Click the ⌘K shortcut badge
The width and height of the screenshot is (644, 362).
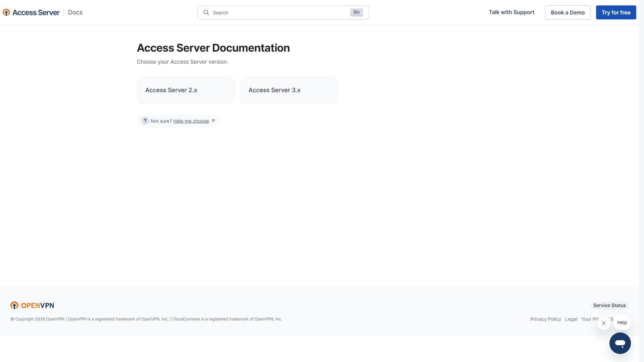pyautogui.click(x=357, y=12)
